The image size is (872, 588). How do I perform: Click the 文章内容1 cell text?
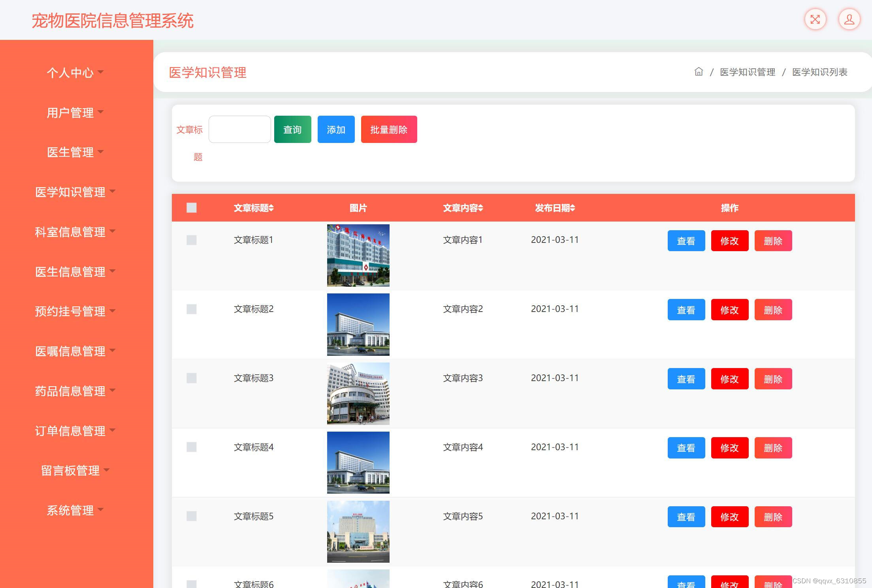(463, 240)
